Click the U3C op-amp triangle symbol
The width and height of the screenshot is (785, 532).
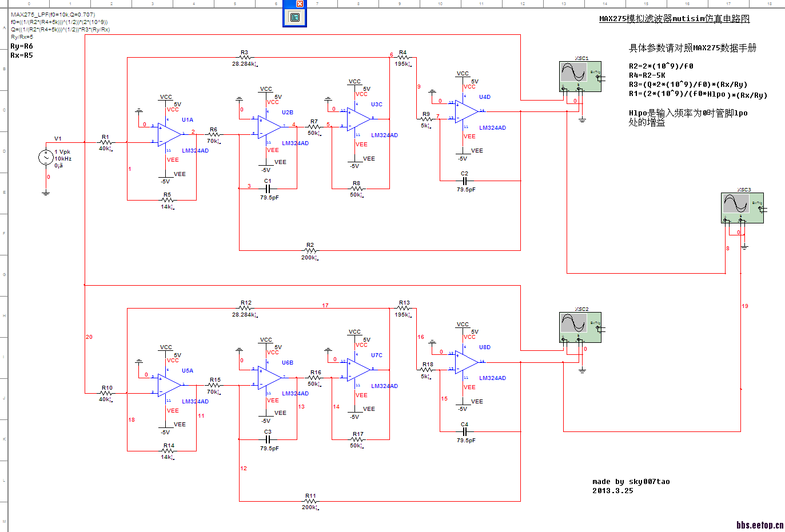click(x=359, y=119)
